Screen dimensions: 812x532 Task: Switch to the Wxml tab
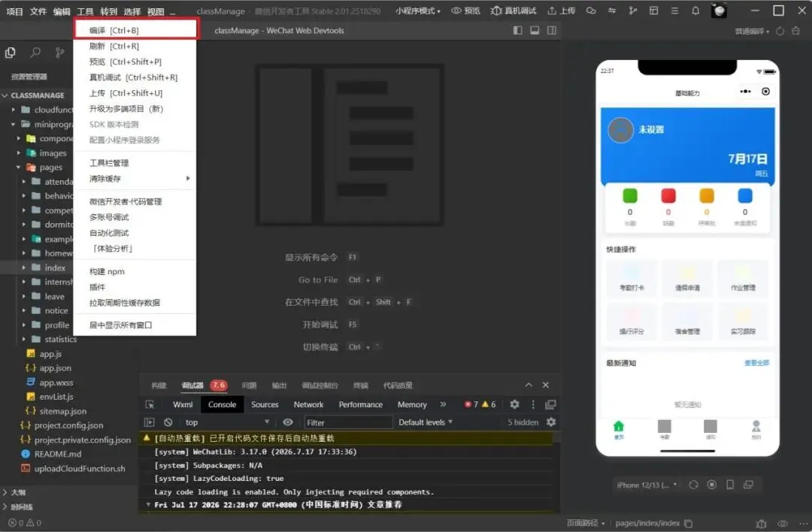coord(183,405)
